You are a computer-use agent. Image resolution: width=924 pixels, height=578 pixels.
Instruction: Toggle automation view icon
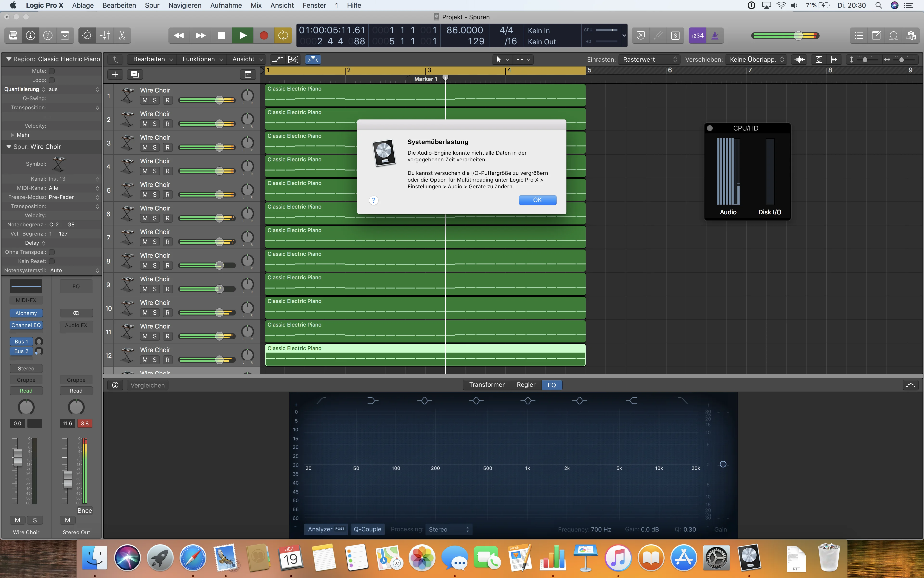click(278, 59)
